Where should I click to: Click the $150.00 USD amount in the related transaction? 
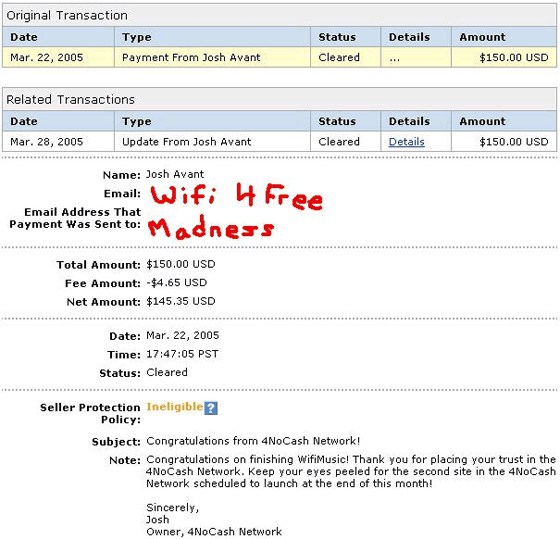tap(514, 142)
